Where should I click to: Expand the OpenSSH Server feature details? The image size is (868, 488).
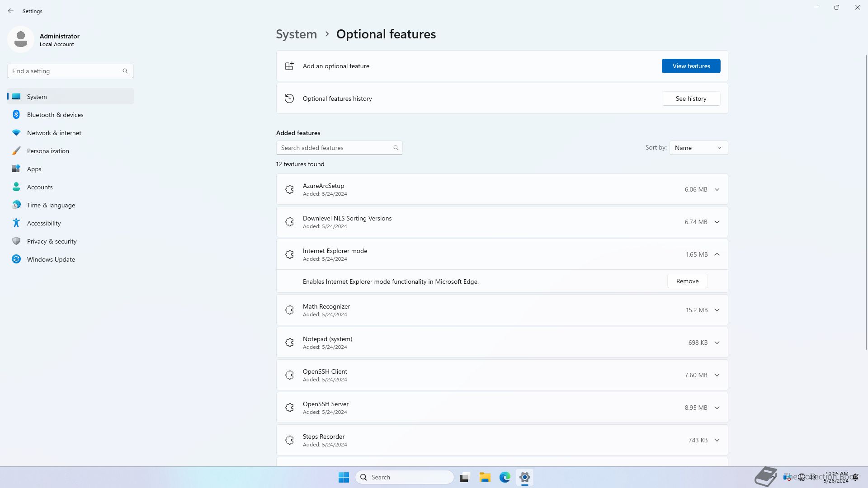click(717, 408)
